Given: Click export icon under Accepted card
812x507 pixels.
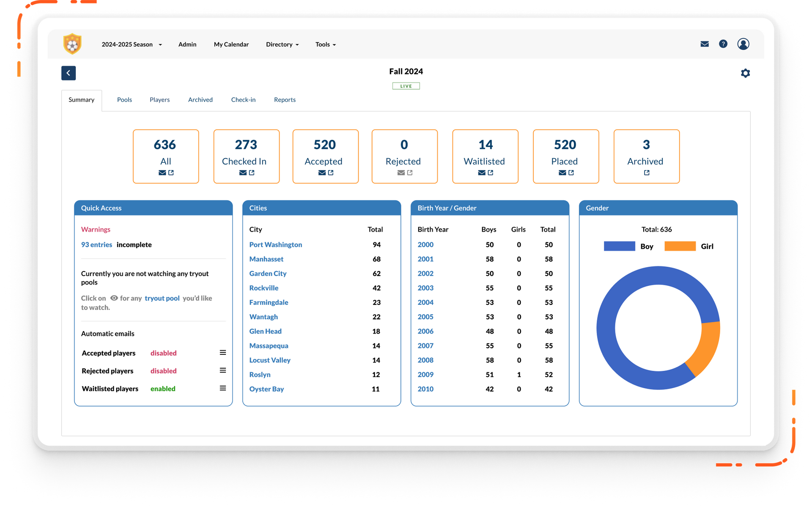Looking at the screenshot, I should click(x=331, y=173).
